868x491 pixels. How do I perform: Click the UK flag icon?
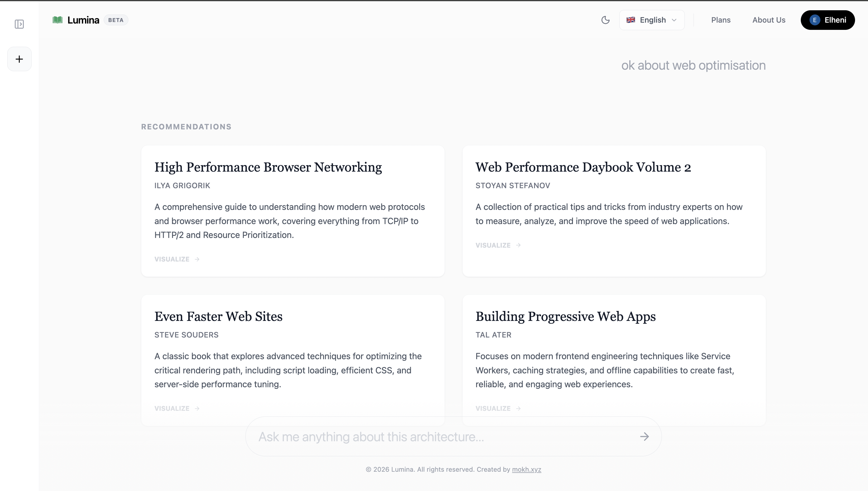[631, 20]
